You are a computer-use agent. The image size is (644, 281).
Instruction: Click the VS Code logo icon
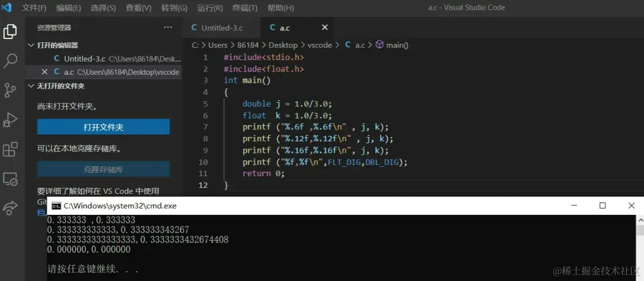(7, 8)
